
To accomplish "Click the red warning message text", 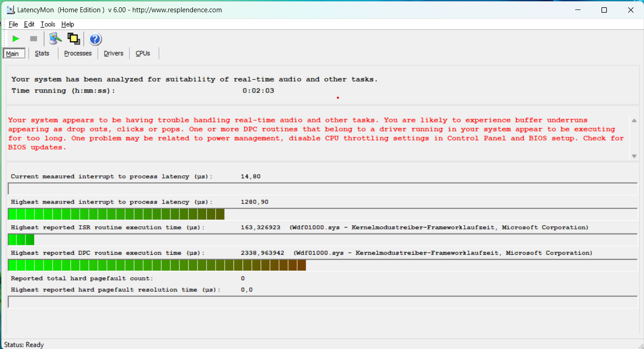I will point(316,134).
